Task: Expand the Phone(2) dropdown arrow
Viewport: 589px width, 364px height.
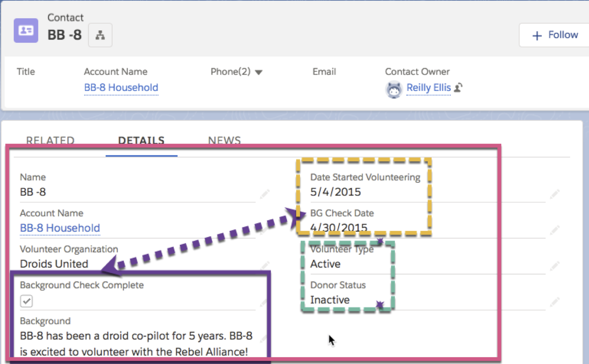Action: (259, 72)
